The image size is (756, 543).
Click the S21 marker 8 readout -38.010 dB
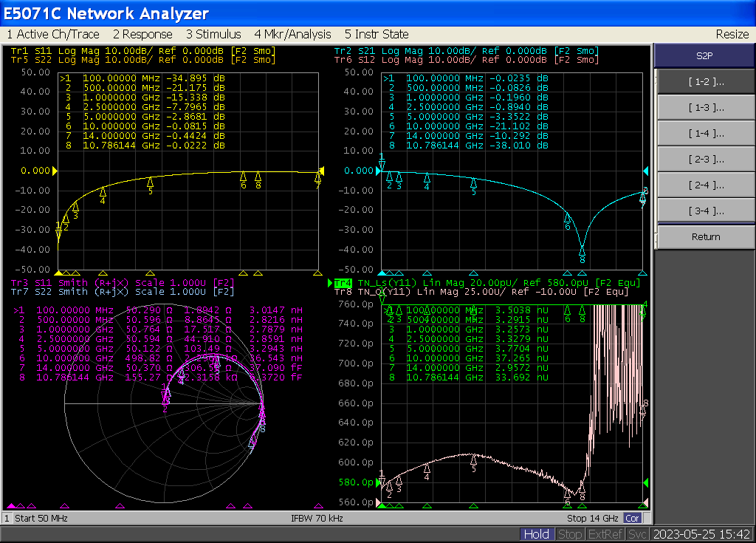click(x=519, y=146)
